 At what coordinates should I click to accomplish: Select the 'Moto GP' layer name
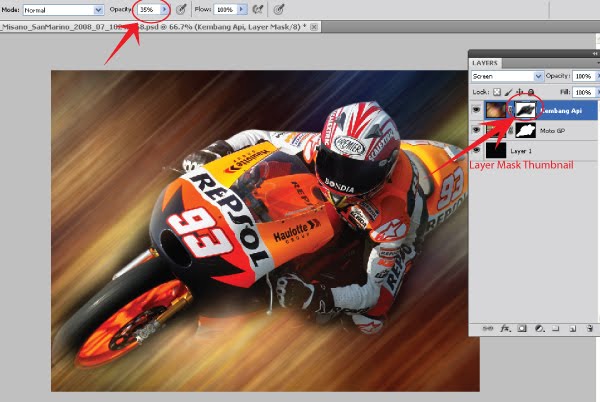552,131
